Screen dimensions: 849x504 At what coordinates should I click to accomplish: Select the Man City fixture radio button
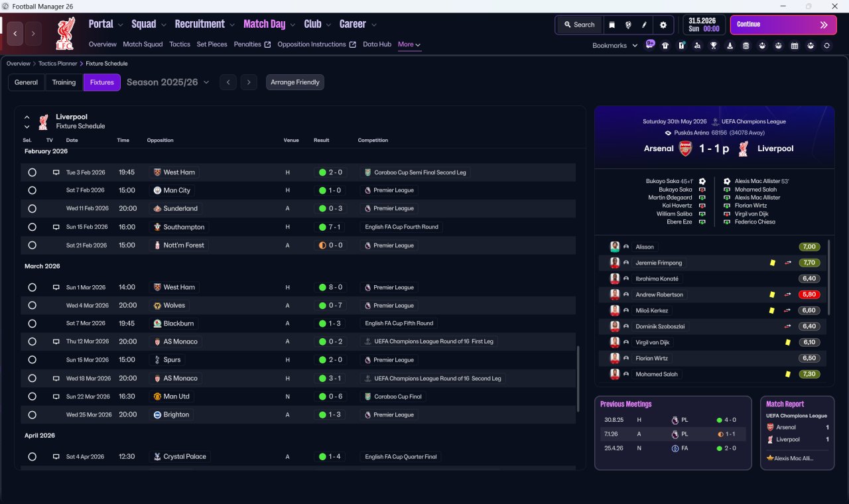coord(32,190)
